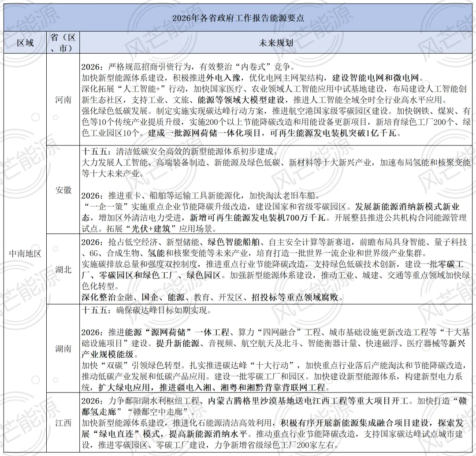Click the text "能源等领域大模型建设"
The height and width of the screenshot is (456, 476).
[241, 100]
